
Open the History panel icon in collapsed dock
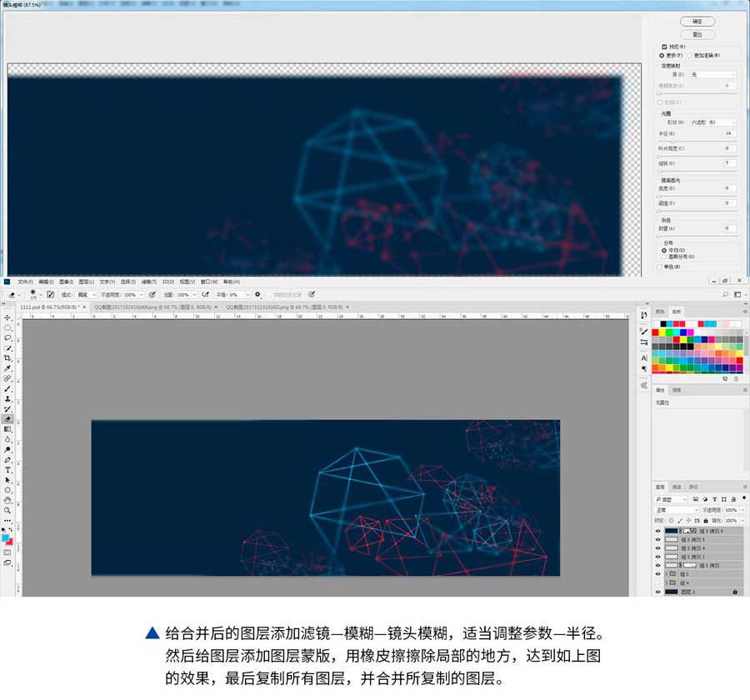point(644,315)
